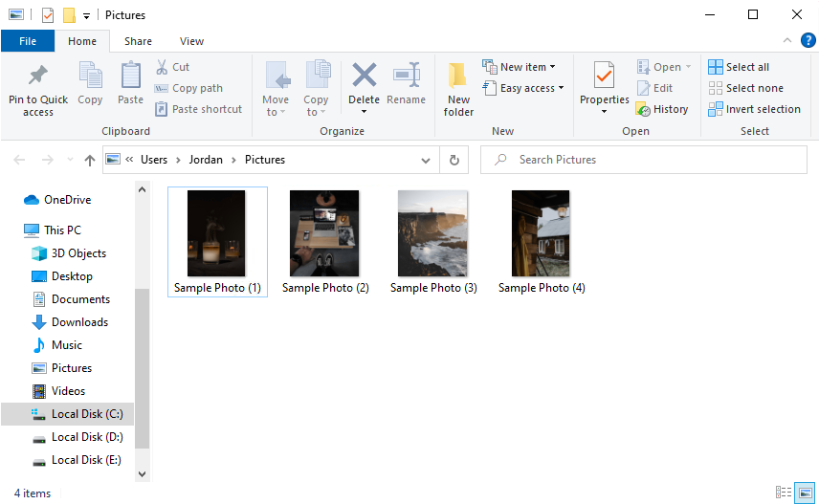Cut the selected item with scissors icon
The width and height of the screenshot is (819, 504).
[162, 67]
